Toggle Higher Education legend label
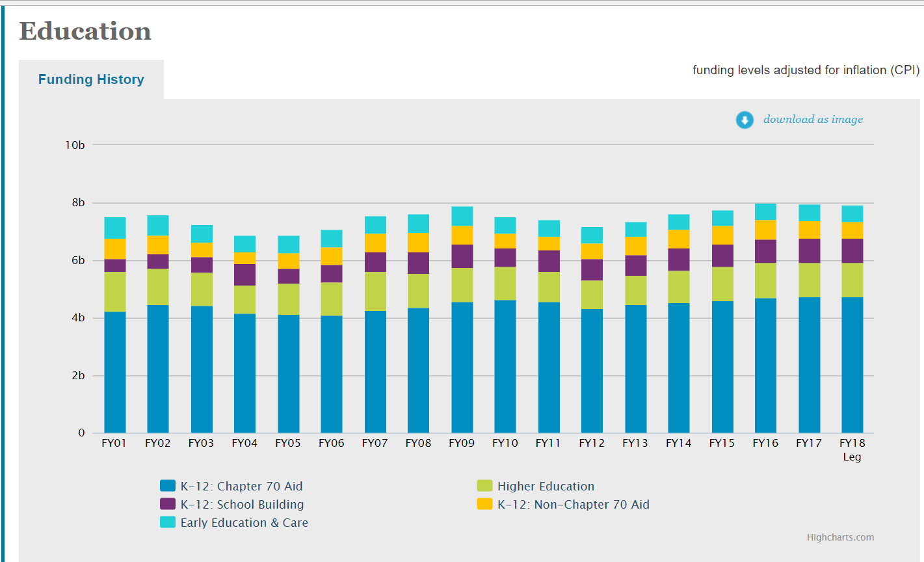This screenshot has height=562, width=924. point(546,486)
